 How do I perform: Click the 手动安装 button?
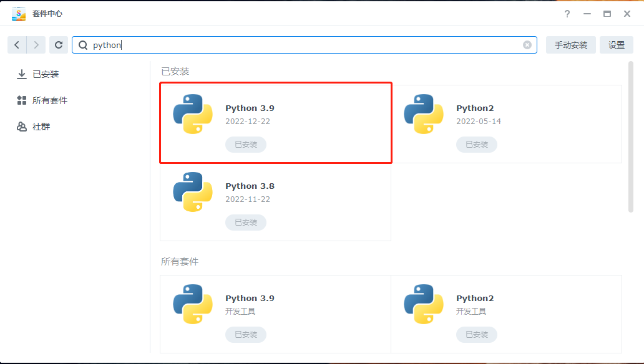click(x=570, y=45)
